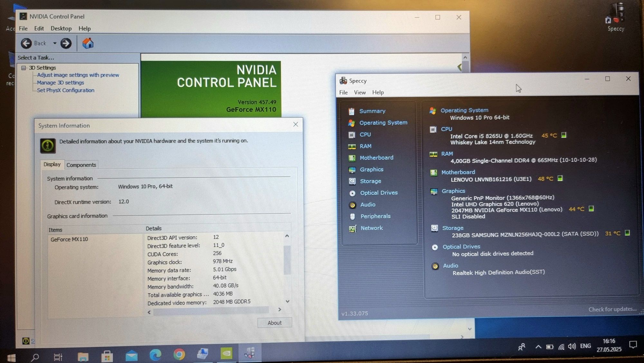Click the Storage heading in Speccy summary
The height and width of the screenshot is (363, 644).
coord(453,228)
